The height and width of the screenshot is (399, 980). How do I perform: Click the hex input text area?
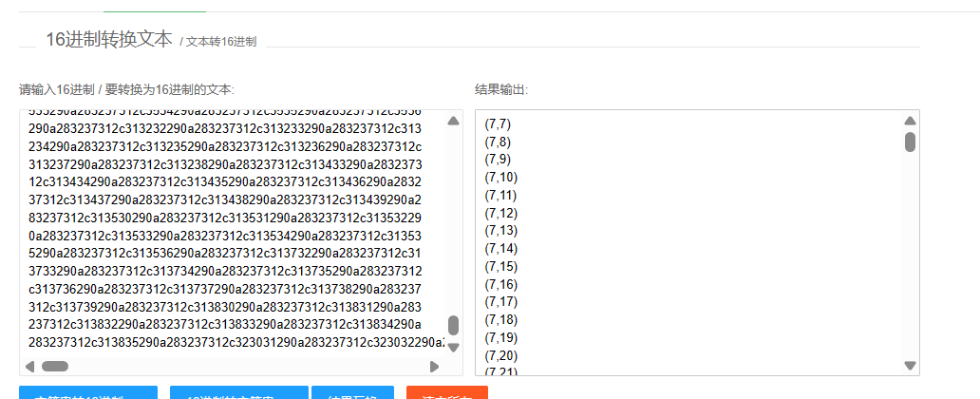(x=241, y=242)
